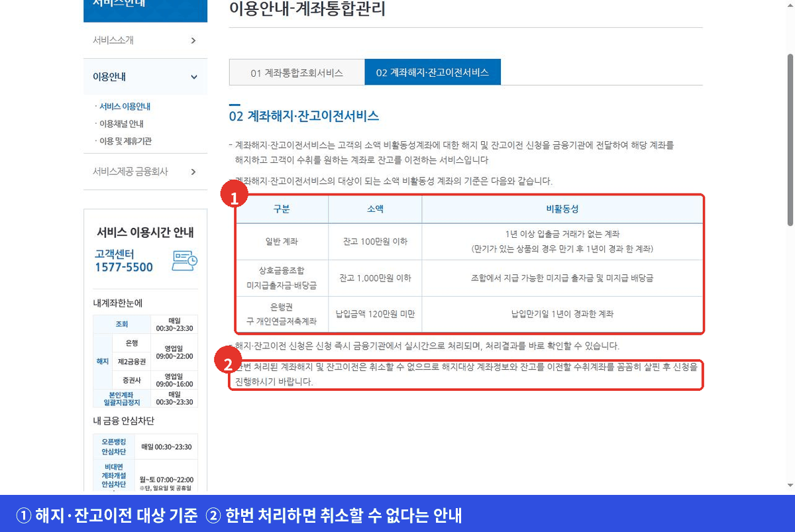The height and width of the screenshot is (532, 795).
Task: Click the 02 계좌해지·잔고이전서비스 section heading
Action: pos(304,116)
